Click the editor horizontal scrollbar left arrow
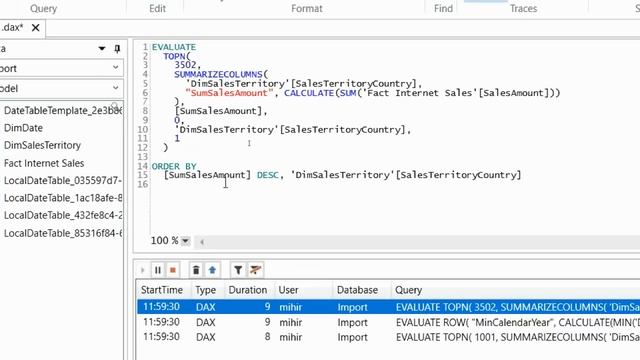Image resolution: width=640 pixels, height=360 pixels. pos(202,242)
